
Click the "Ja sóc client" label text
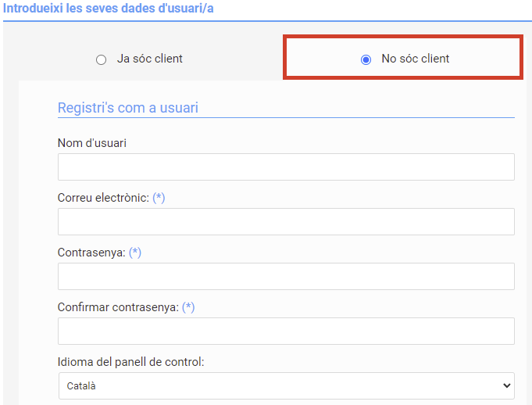[150, 59]
